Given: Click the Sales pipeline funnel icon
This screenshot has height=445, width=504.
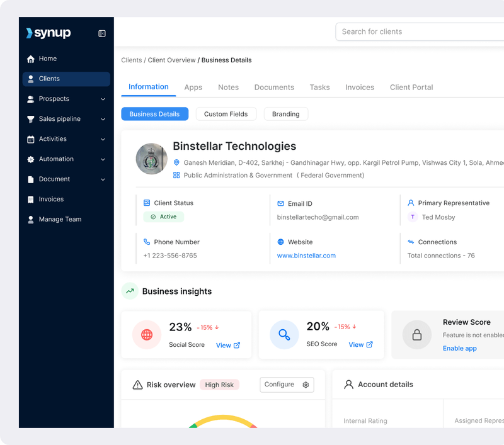Looking at the screenshot, I should click(30, 119).
